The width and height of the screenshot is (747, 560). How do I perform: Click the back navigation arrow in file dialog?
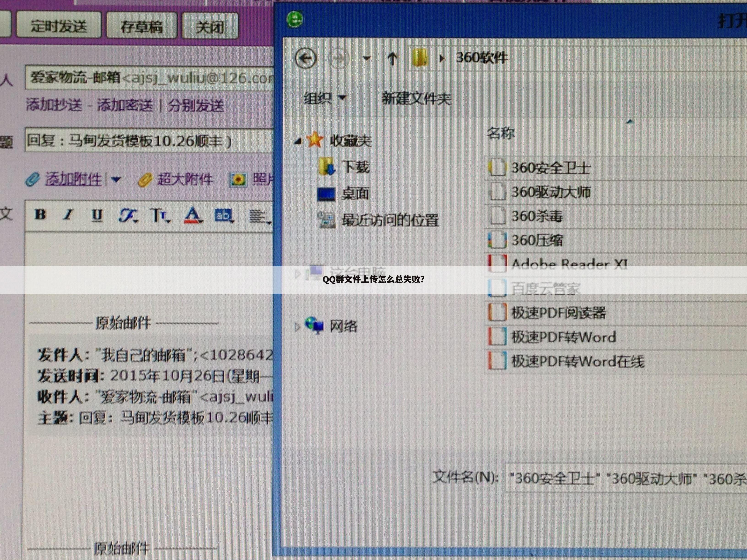[x=305, y=58]
